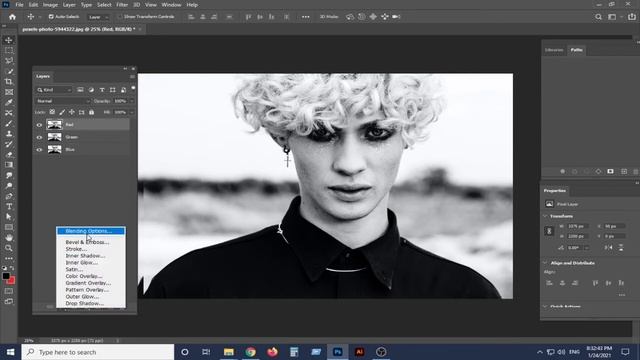Click Load path as selection icon in Paths panel

(587, 172)
